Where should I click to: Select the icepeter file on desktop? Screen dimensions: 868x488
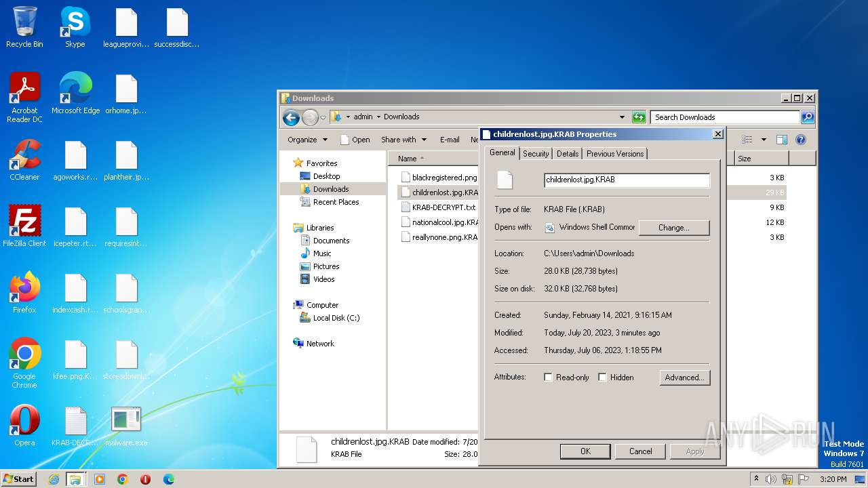click(75, 226)
